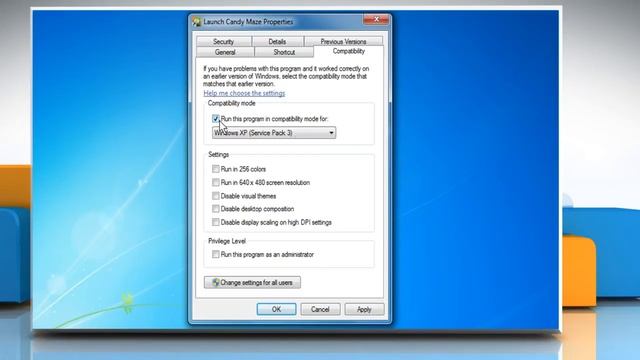Open the Details tab
Image resolution: width=640 pixels, height=360 pixels.
pos(278,42)
